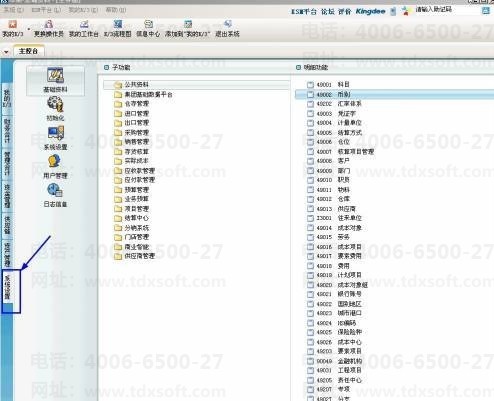
Task: Select 用户管理 icon in the left panel
Action: coord(55,166)
